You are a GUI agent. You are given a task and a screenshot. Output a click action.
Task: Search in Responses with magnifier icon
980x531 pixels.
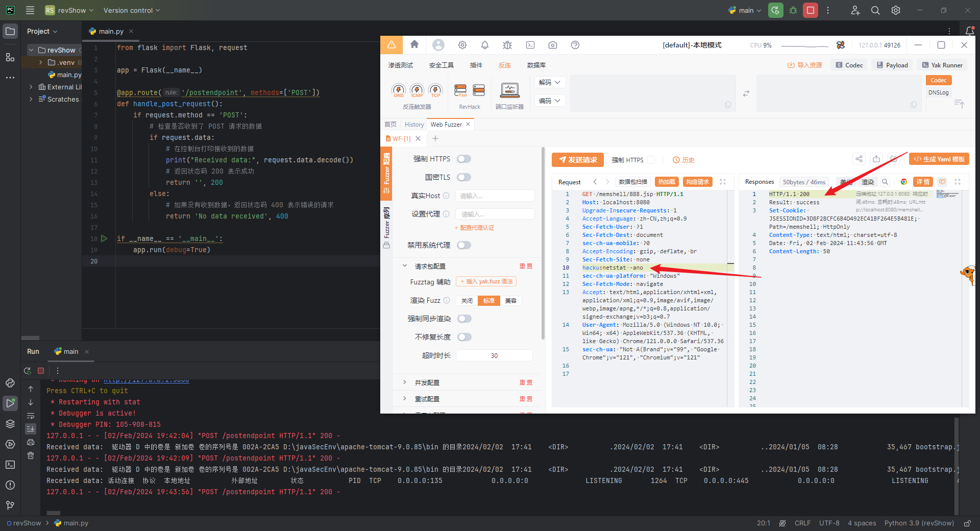point(885,182)
